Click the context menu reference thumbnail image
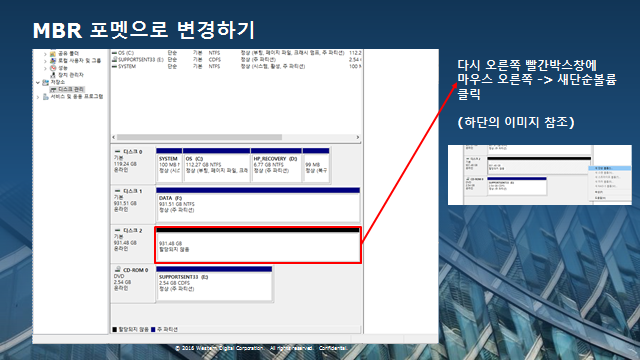Screen dimensions: 640x360 pyautogui.click(x=540, y=175)
